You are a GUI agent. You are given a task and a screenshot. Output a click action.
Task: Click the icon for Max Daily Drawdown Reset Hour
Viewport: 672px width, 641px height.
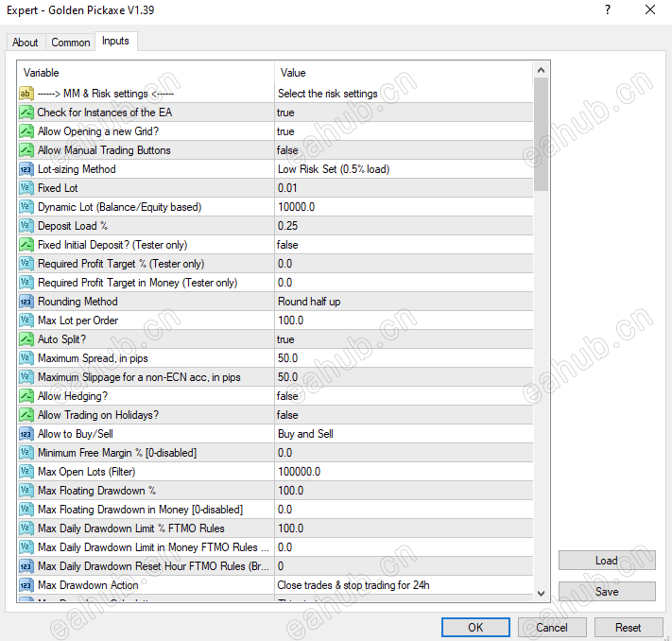(26, 566)
